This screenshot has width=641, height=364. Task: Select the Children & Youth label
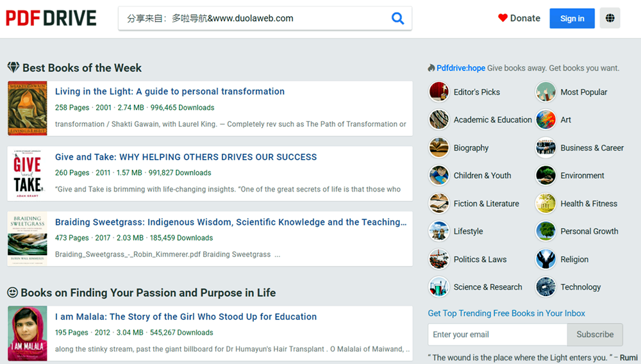pos(483,175)
